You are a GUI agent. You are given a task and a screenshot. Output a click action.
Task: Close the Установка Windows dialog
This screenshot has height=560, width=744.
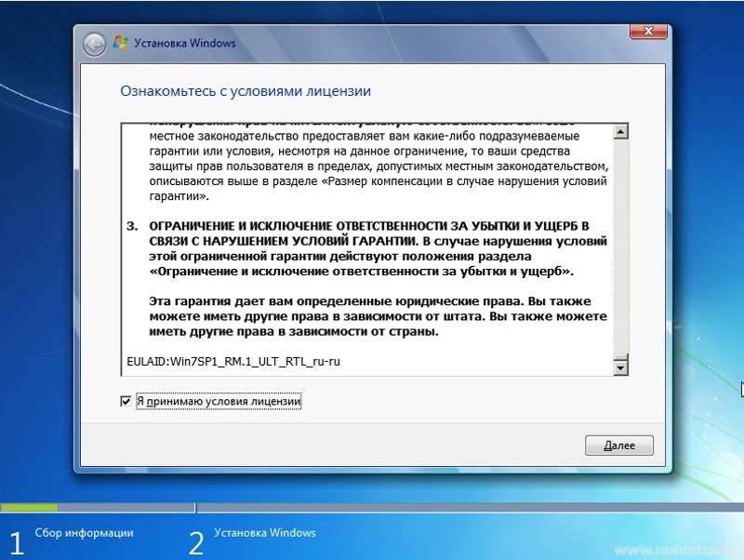tap(648, 32)
